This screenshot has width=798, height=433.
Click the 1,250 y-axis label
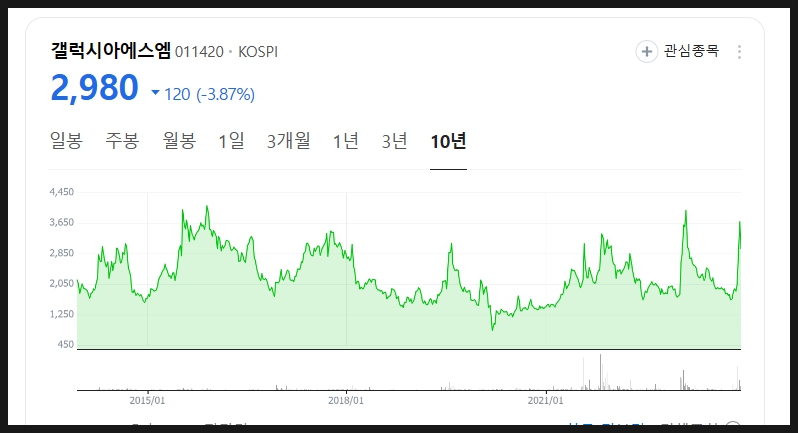point(62,314)
